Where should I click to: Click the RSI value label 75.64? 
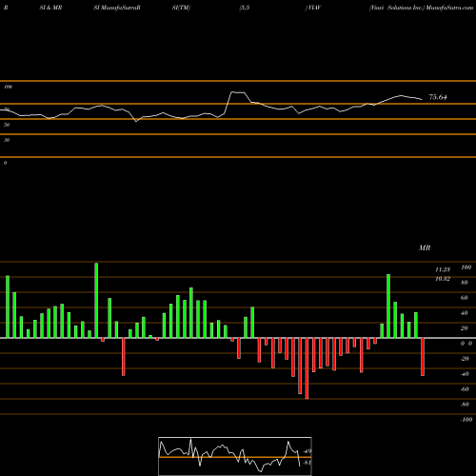point(438,97)
